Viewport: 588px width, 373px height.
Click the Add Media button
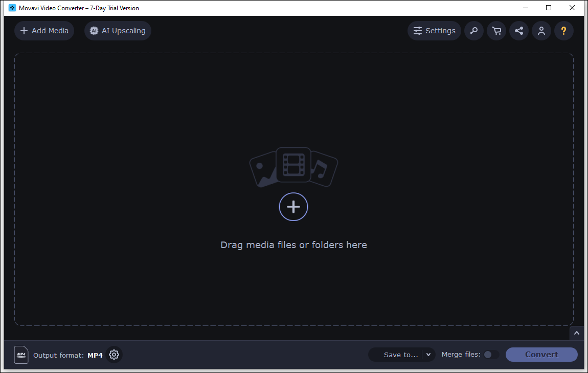coord(44,31)
